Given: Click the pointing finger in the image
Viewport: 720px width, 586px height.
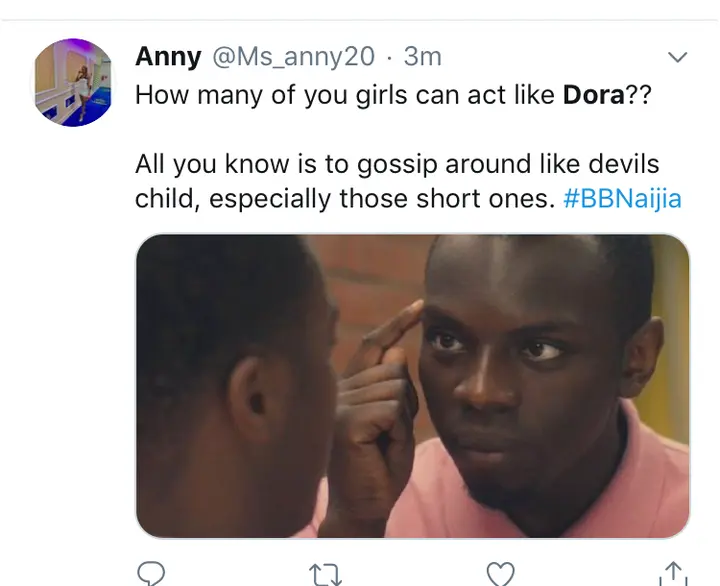Looking at the screenshot, I should (393, 326).
